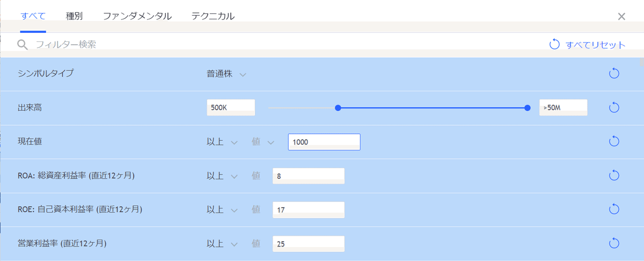
Task: Switch to the テクニカル tab
Action: pyautogui.click(x=213, y=16)
